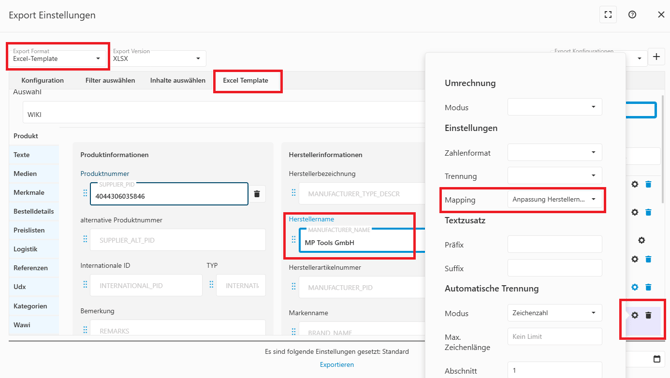The image size is (670, 378).
Task: Click the Präfix text input field
Action: [x=555, y=245]
